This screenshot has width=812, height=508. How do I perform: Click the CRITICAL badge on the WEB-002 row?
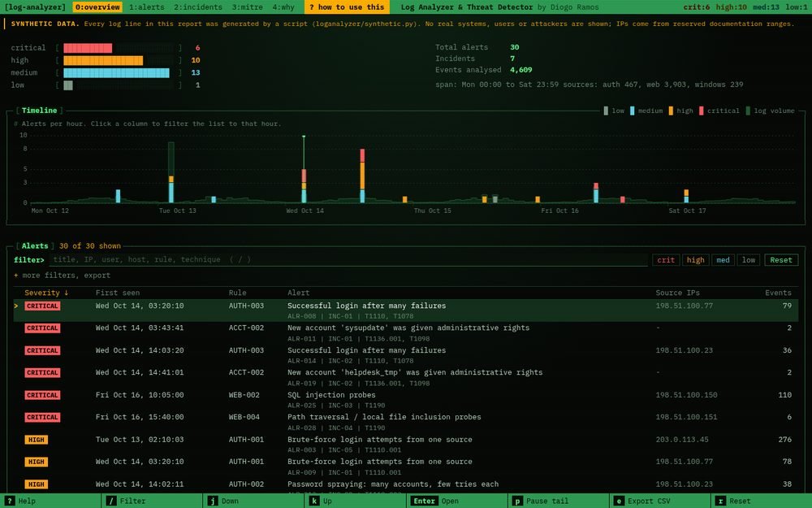click(x=42, y=395)
